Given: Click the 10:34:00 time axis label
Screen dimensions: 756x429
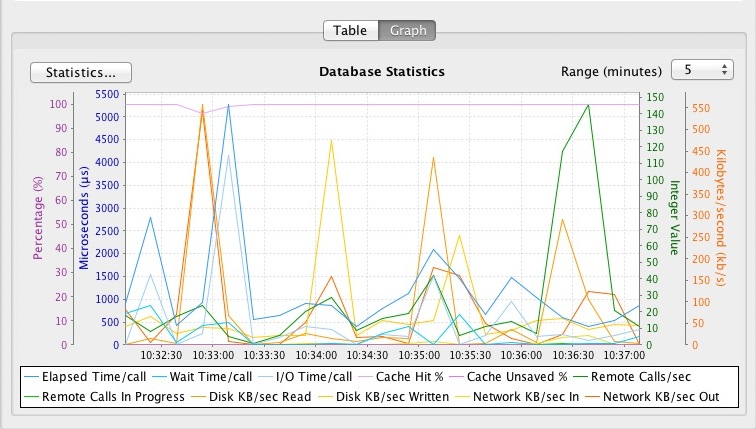Looking at the screenshot, I should (x=316, y=356).
